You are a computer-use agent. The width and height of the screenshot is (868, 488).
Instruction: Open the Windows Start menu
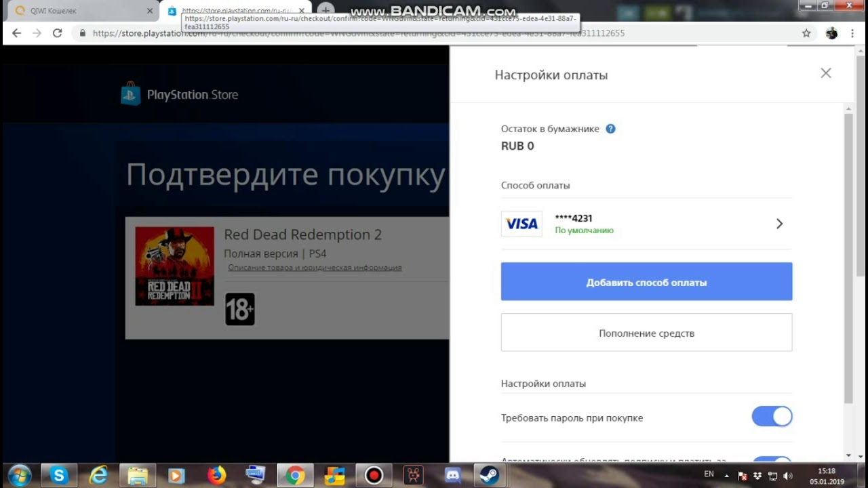tap(19, 475)
